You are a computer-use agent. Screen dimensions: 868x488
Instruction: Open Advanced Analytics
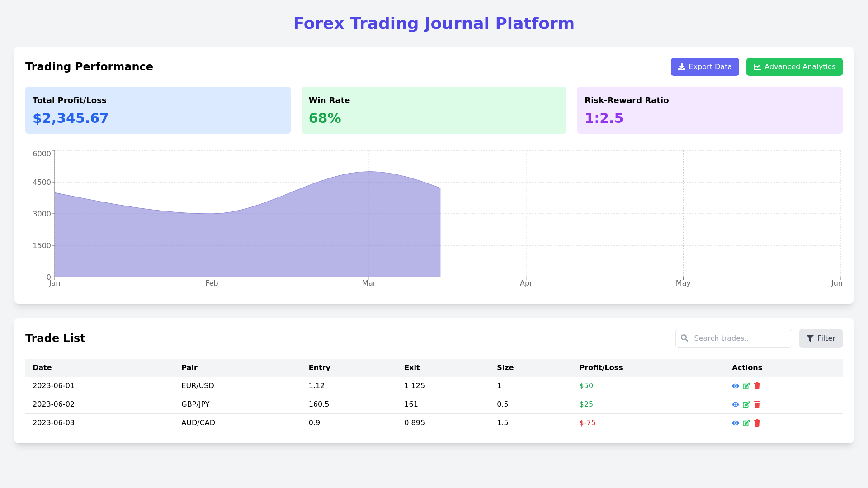click(x=794, y=67)
